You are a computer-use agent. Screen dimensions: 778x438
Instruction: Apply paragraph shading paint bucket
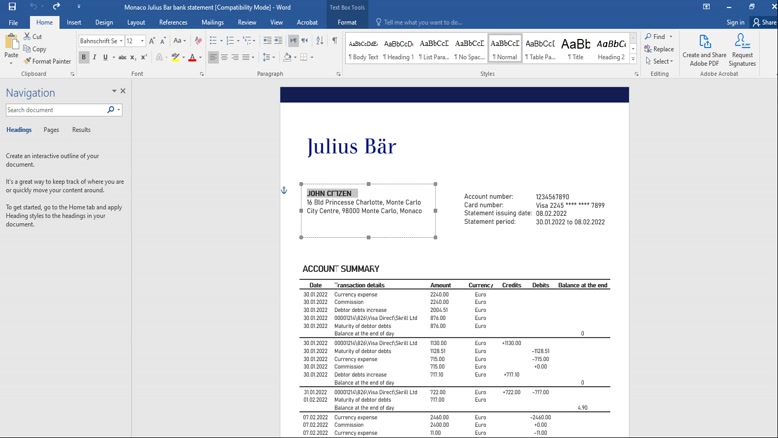pos(287,58)
